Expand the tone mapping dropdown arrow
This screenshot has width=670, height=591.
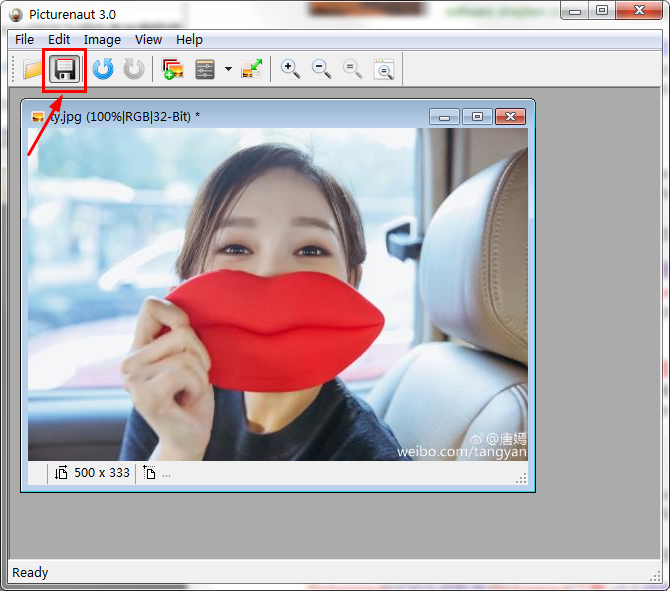click(228, 70)
